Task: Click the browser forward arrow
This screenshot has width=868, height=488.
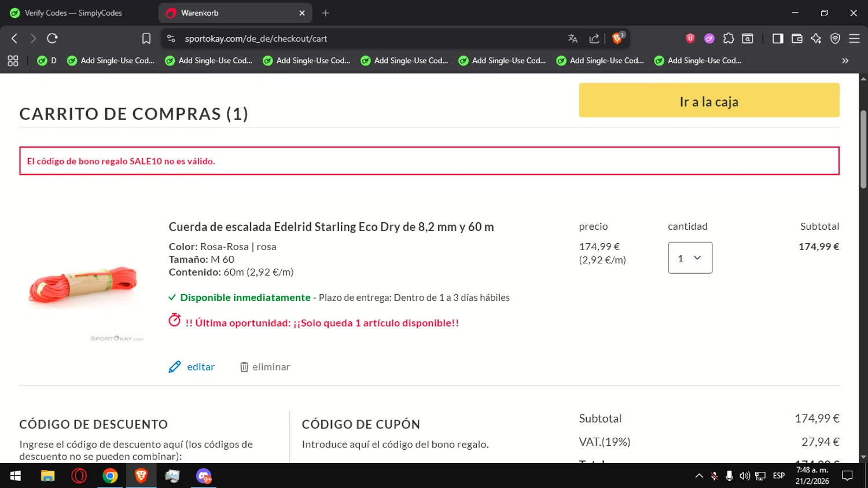Action: (33, 39)
